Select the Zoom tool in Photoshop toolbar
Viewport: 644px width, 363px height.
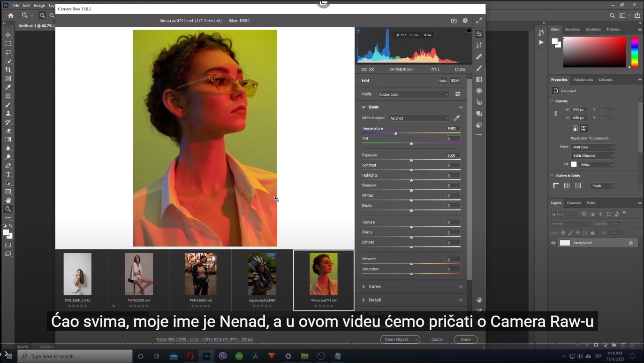pos(8,209)
